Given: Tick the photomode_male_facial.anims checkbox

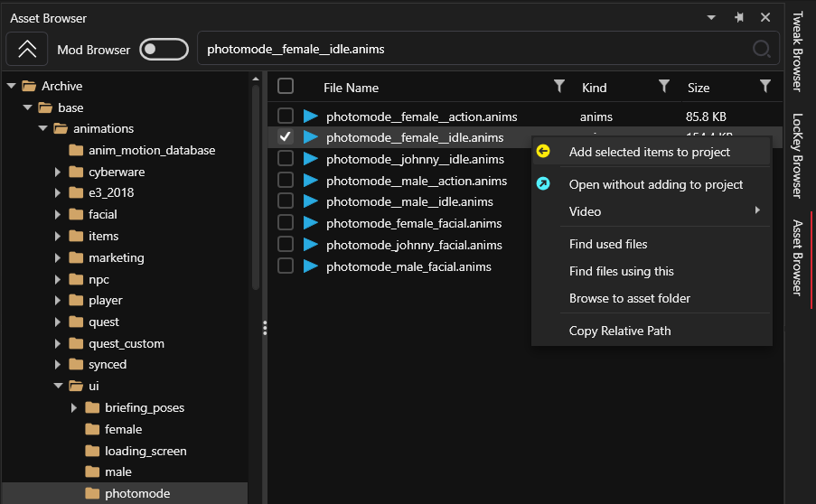Looking at the screenshot, I should pos(286,266).
